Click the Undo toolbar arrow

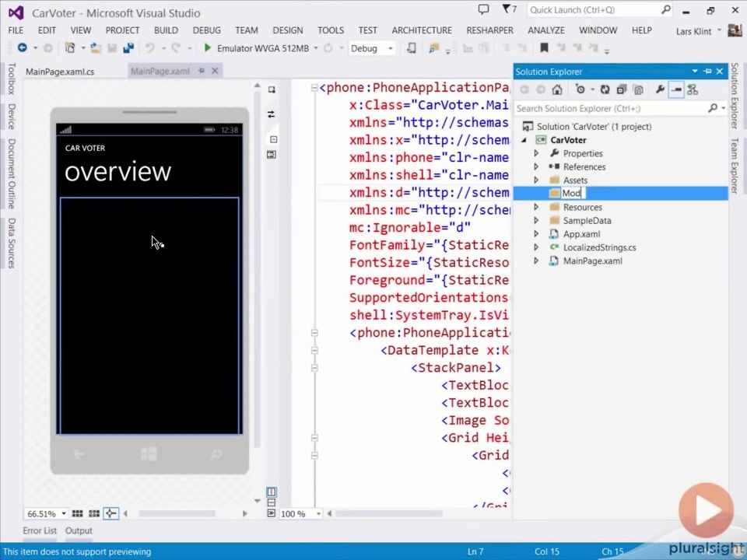[x=150, y=47]
